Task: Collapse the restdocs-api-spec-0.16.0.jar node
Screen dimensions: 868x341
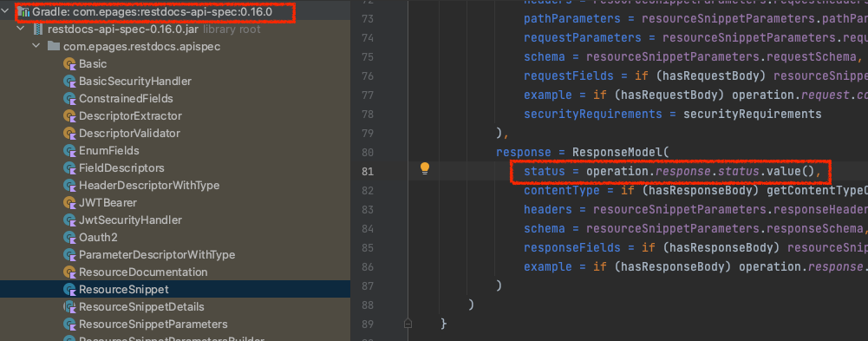Action: (x=21, y=29)
